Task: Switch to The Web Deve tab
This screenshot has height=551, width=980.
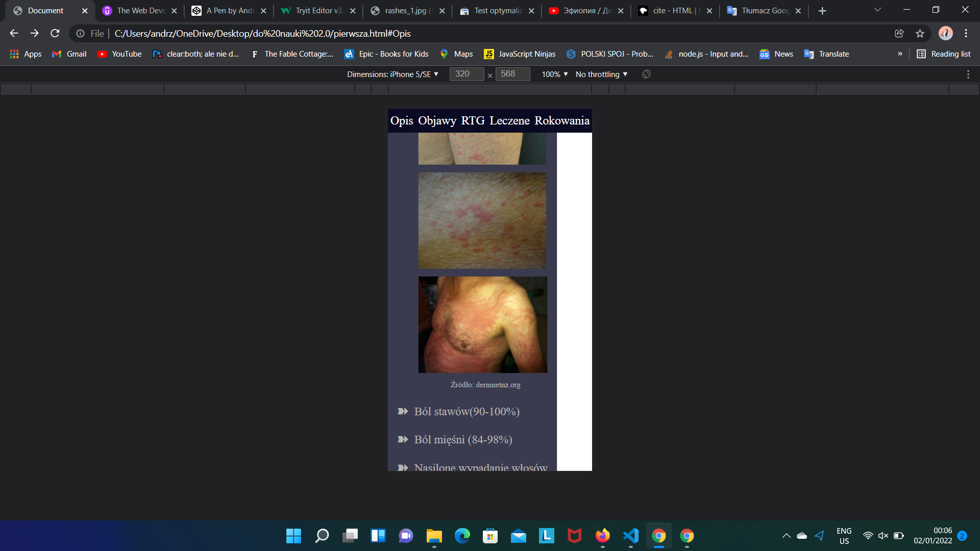Action: click(139, 11)
